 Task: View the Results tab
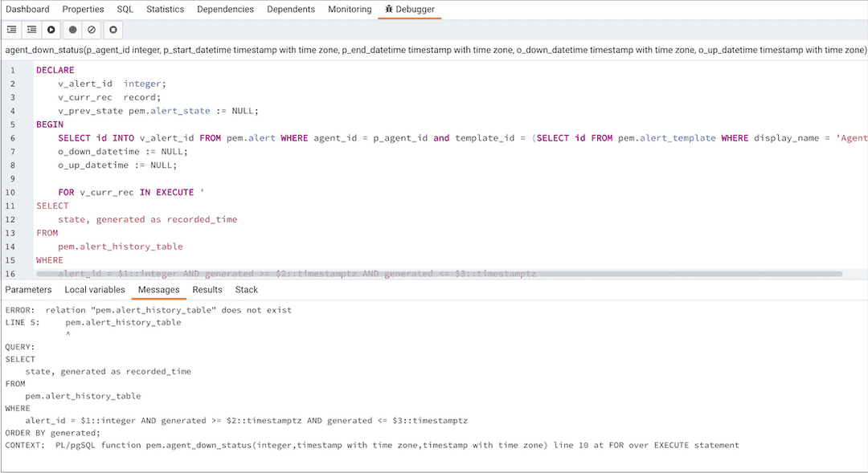pyautogui.click(x=207, y=290)
